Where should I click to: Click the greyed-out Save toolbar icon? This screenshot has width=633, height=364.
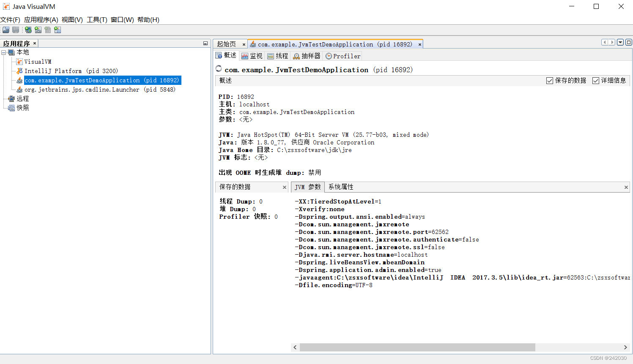[16, 30]
